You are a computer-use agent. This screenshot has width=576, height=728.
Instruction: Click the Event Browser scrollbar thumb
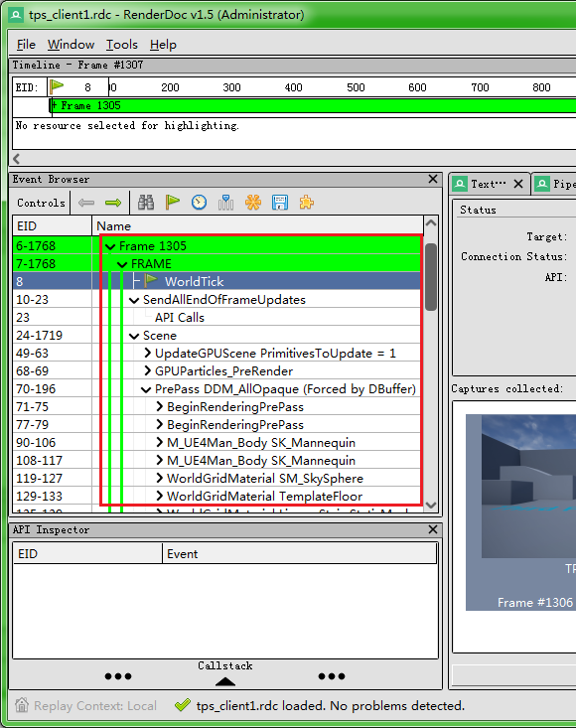431,277
